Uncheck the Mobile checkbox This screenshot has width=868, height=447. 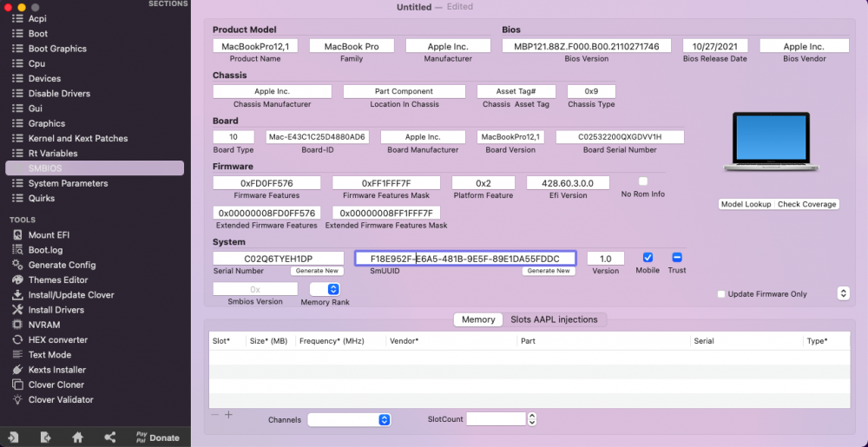[x=648, y=257]
